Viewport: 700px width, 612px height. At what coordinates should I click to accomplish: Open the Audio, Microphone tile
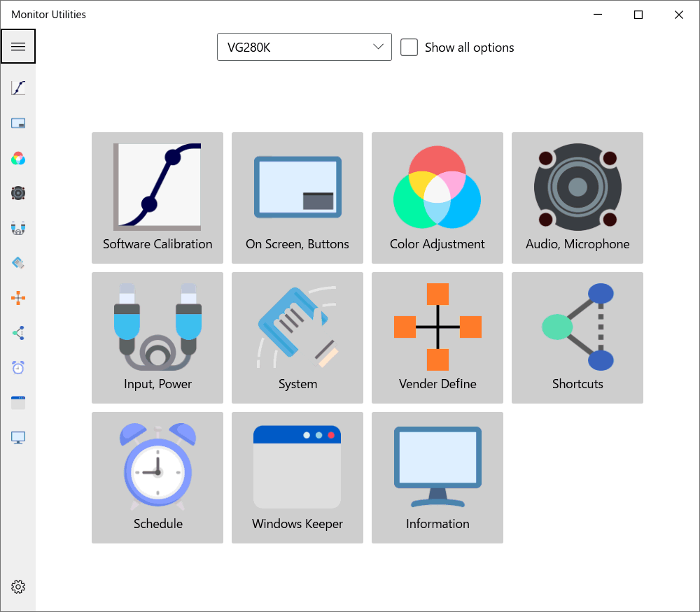pos(577,198)
